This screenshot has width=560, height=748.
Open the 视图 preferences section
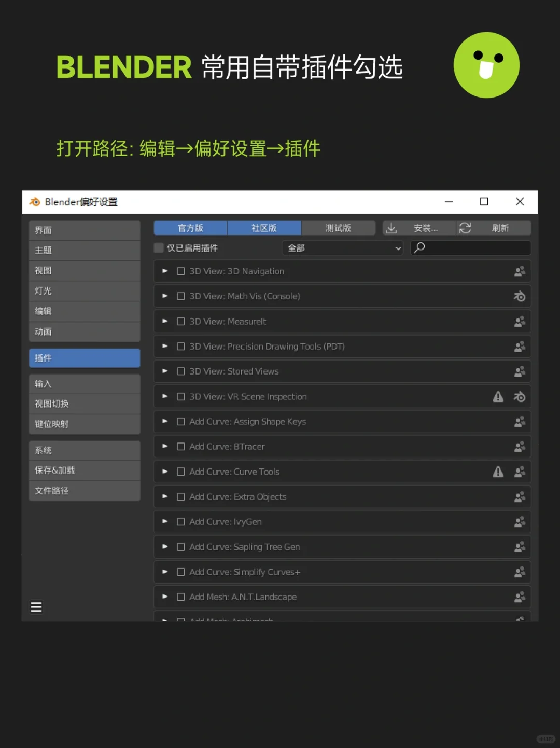point(85,271)
